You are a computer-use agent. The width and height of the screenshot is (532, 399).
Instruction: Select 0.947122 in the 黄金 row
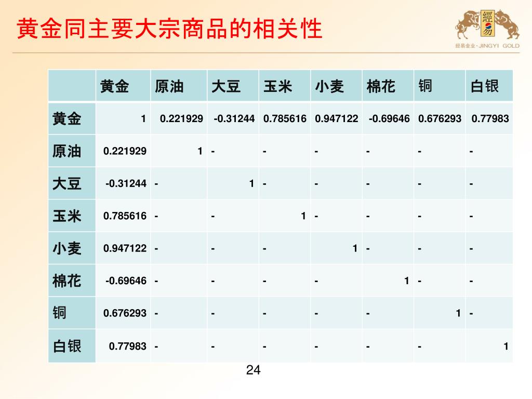(337, 119)
